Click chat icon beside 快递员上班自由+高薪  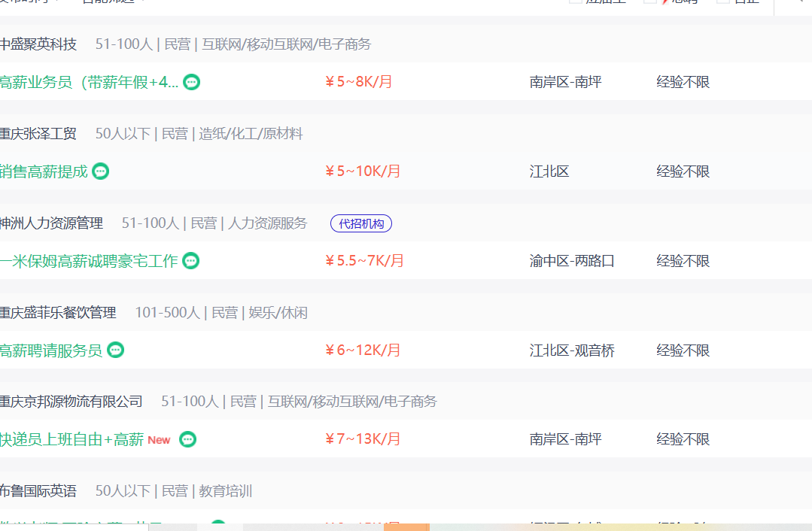click(188, 439)
